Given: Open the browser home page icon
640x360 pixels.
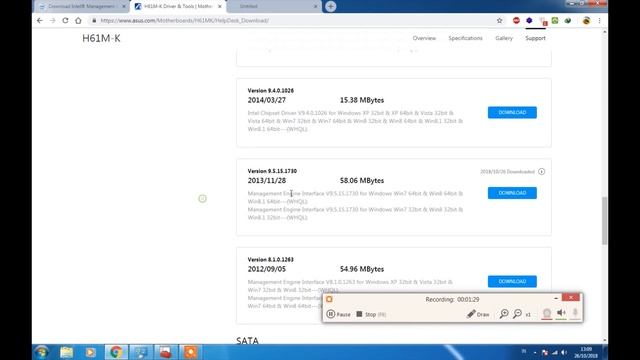Looking at the screenshot, I should click(78, 20).
